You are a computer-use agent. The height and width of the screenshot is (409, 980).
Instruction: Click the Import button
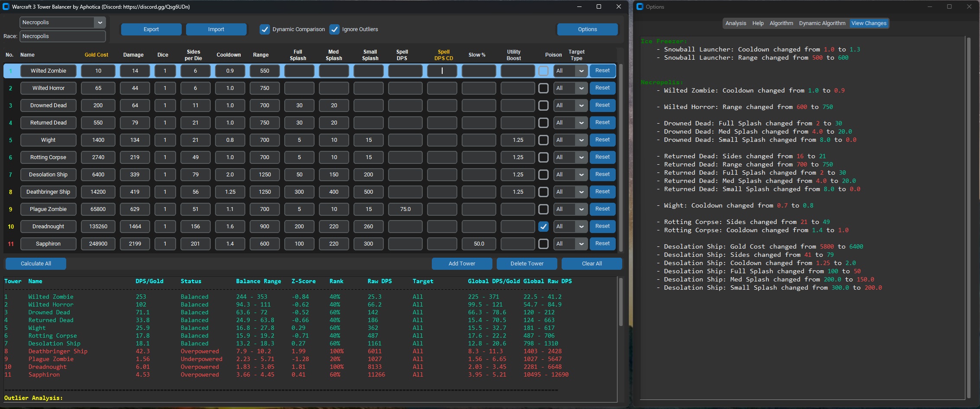[x=216, y=29]
